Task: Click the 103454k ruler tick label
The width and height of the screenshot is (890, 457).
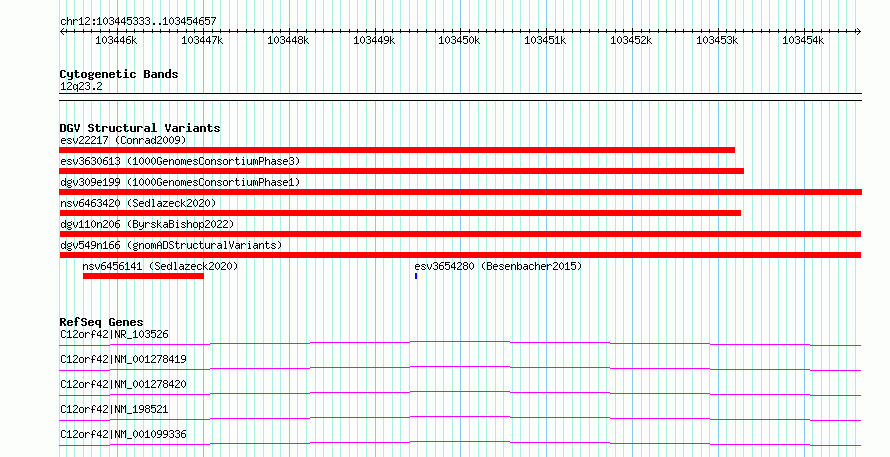Action: pyautogui.click(x=803, y=40)
